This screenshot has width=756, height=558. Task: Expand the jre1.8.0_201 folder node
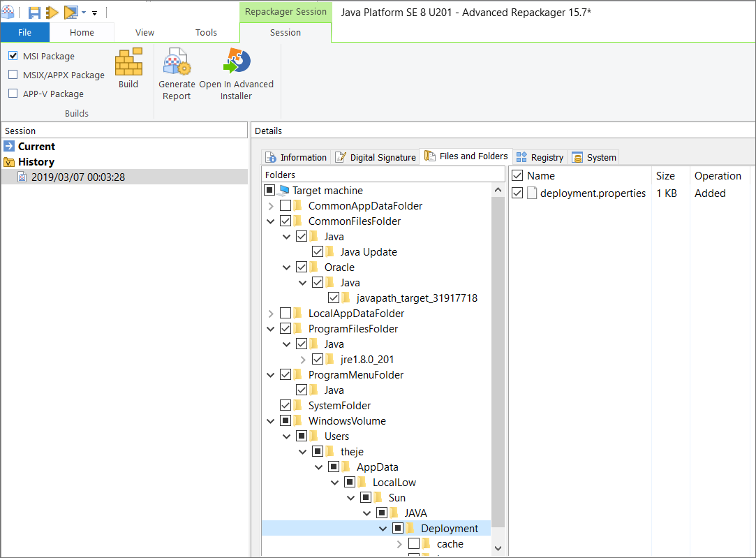point(303,360)
